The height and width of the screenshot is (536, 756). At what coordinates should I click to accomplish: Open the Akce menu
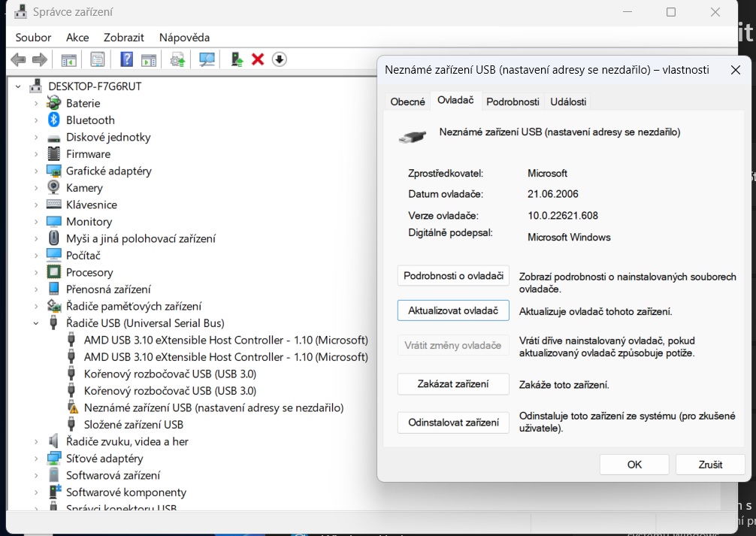coord(77,38)
